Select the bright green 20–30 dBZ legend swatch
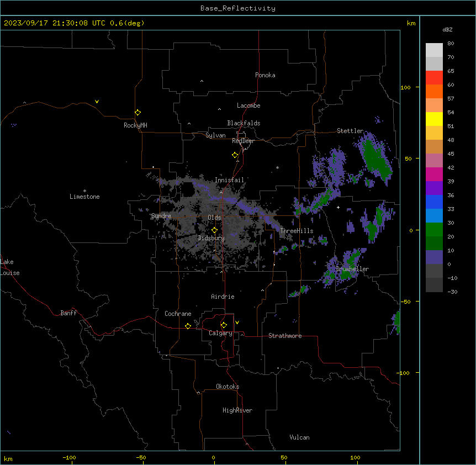 [434, 230]
